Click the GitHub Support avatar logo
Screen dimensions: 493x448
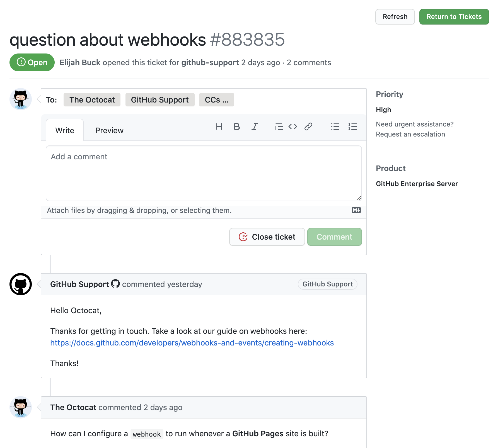pos(21,284)
